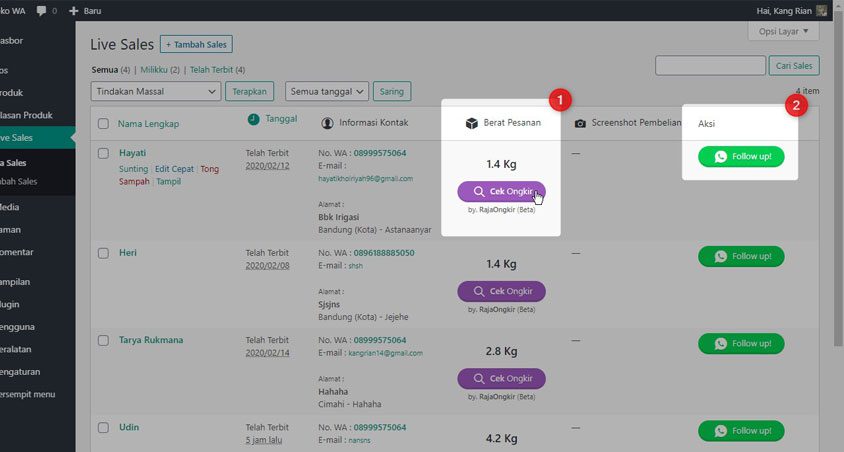Click the comment bubble icon in admin bar

pos(40,10)
